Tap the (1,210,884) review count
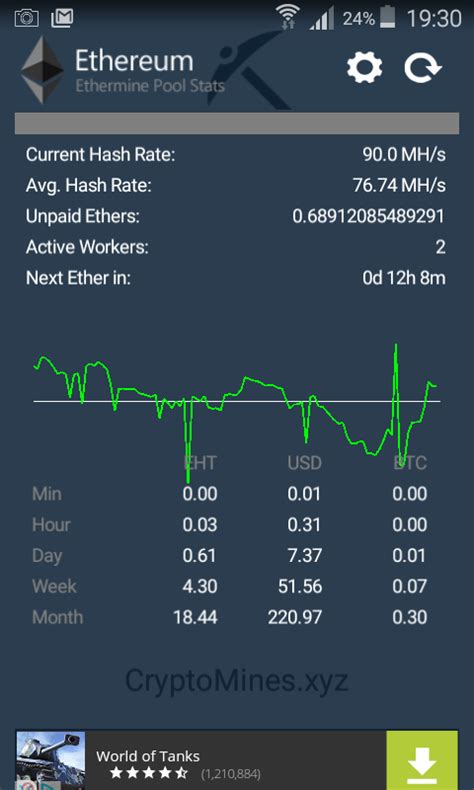The height and width of the screenshot is (790, 474). [231, 773]
